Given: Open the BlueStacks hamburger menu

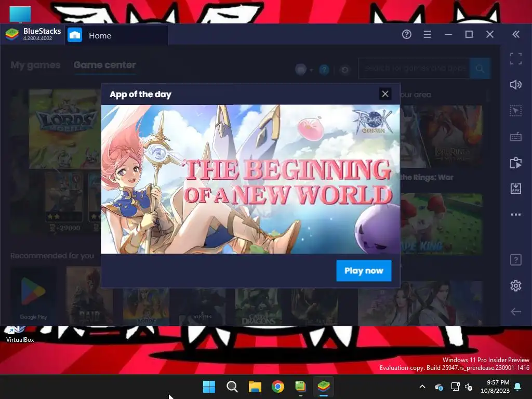Looking at the screenshot, I should pyautogui.click(x=427, y=34).
